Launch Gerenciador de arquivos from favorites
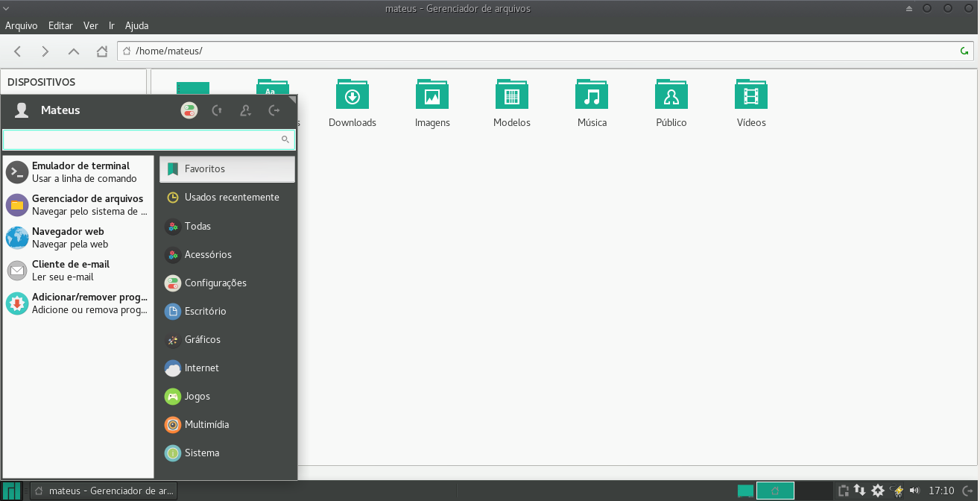The height and width of the screenshot is (501, 980). 78,205
